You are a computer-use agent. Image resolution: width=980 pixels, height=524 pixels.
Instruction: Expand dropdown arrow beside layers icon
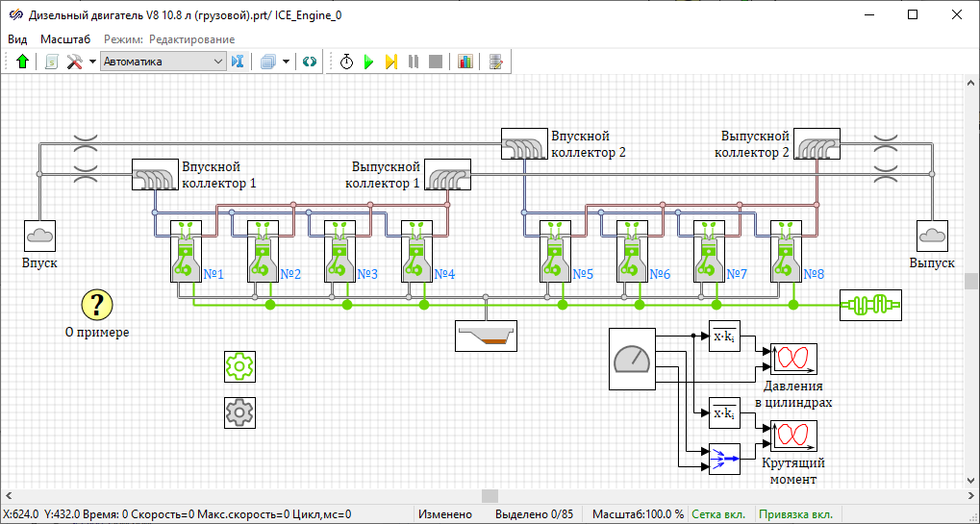click(287, 62)
